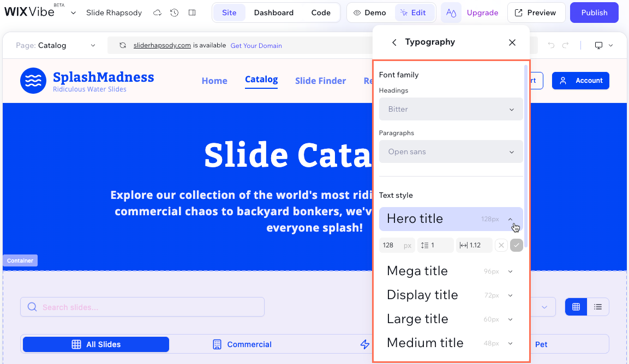Toggle the side panel layout icon

pos(192,13)
